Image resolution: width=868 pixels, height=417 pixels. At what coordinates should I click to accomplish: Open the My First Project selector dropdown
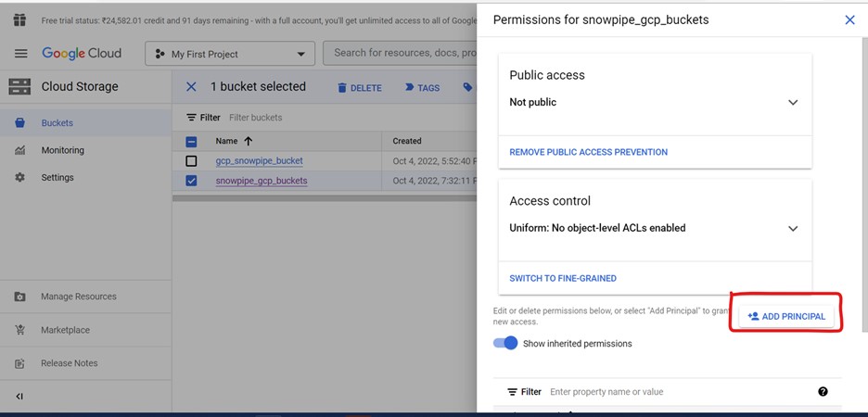coord(230,54)
